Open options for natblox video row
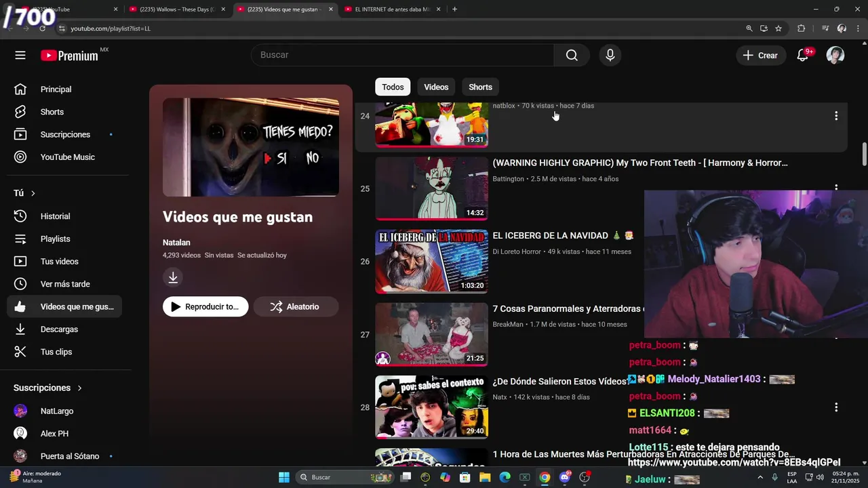Screen dimensions: 868x488 click(x=836, y=116)
